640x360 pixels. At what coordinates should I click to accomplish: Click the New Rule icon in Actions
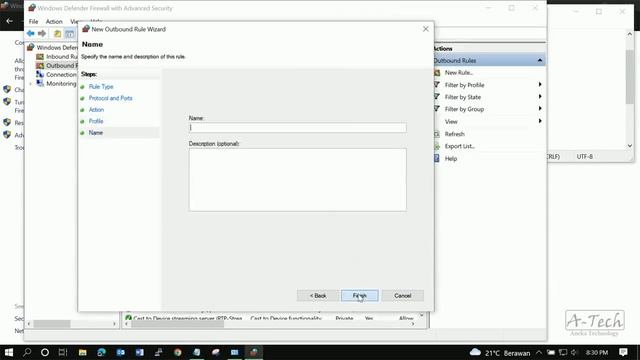(x=437, y=72)
